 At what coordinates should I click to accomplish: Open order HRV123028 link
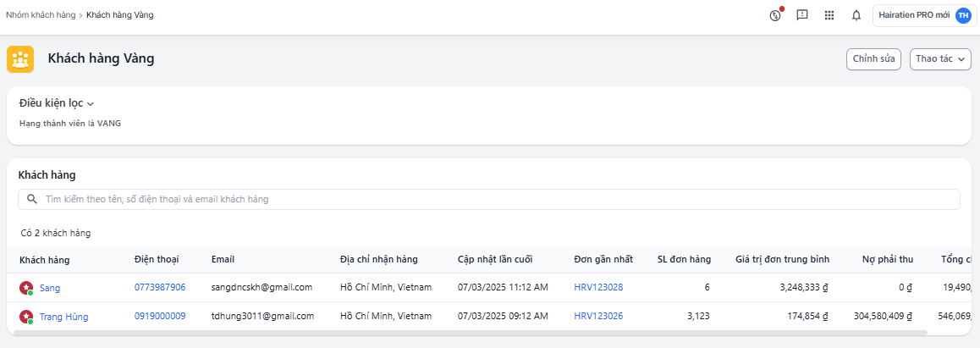pyautogui.click(x=598, y=288)
